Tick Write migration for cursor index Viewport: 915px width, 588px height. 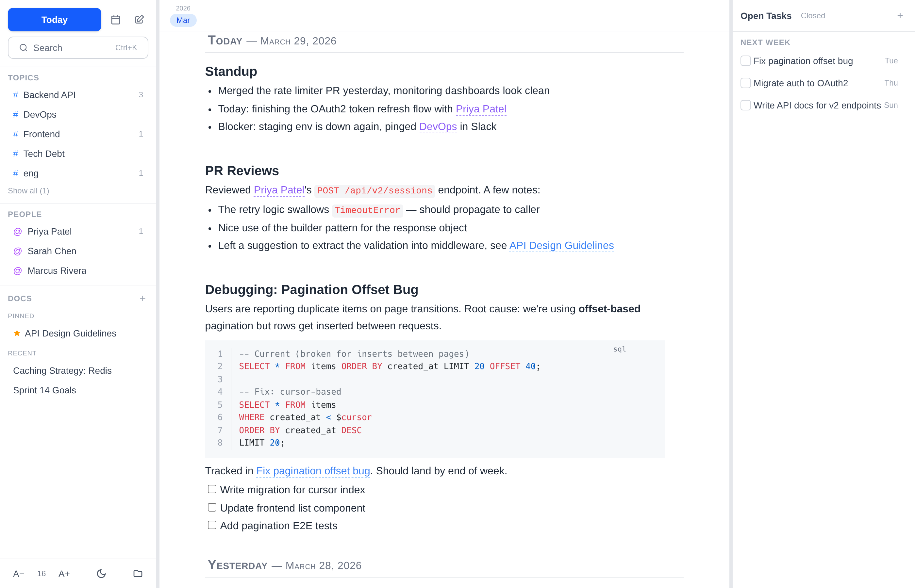tap(212, 489)
